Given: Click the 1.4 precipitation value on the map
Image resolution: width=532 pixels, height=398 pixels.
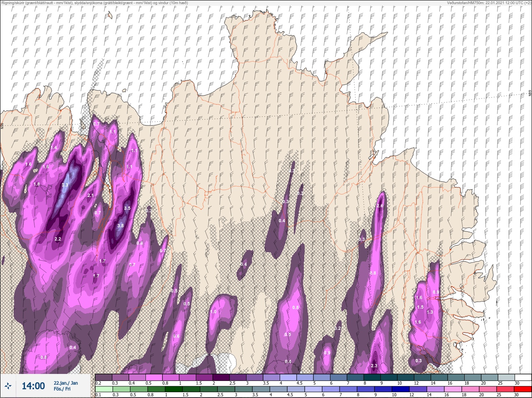Looking at the screenshot, I should pyautogui.click(x=54, y=147).
